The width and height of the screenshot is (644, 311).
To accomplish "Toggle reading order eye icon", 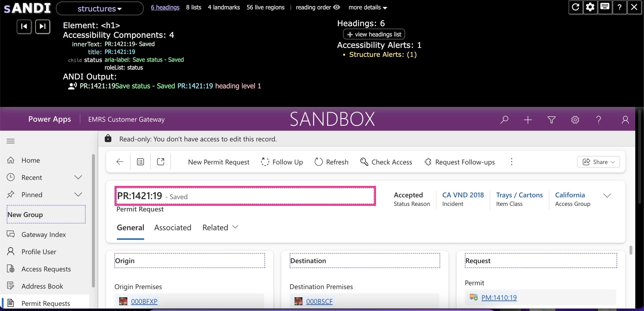I will click(337, 7).
